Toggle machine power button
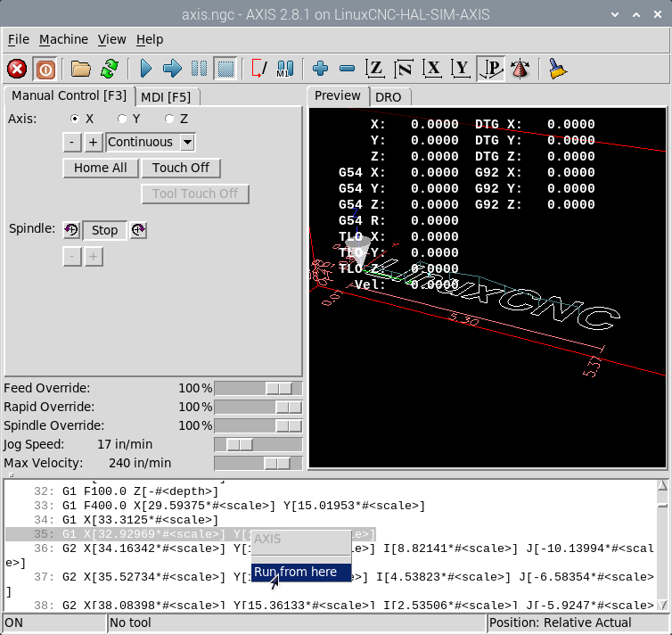This screenshot has height=635, width=672. pyautogui.click(x=45, y=69)
